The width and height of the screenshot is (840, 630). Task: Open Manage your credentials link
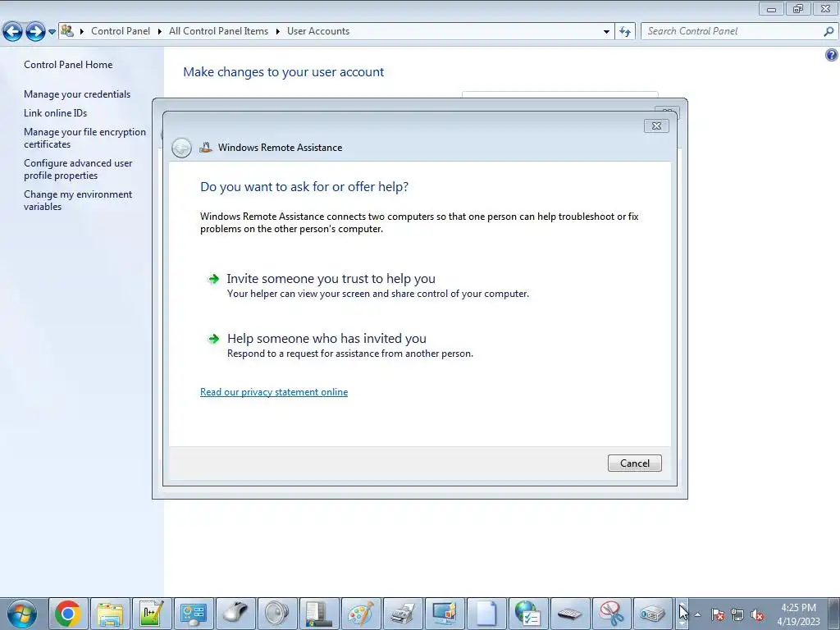click(x=77, y=94)
